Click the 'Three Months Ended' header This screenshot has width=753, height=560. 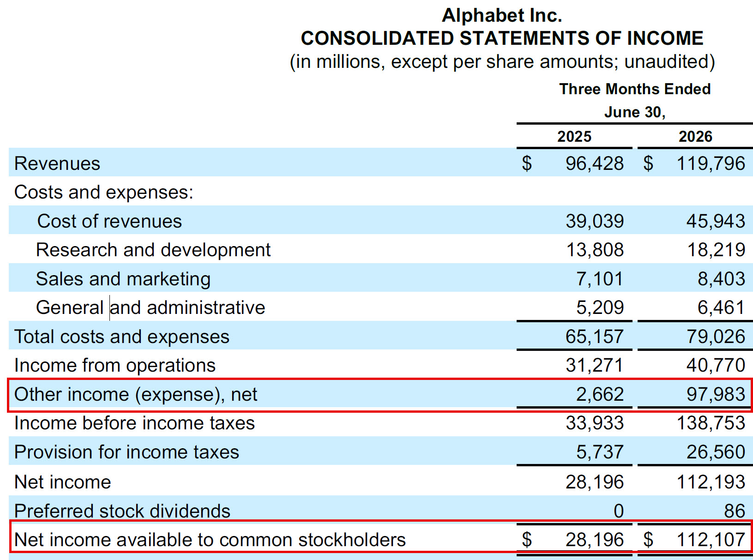pos(635,89)
